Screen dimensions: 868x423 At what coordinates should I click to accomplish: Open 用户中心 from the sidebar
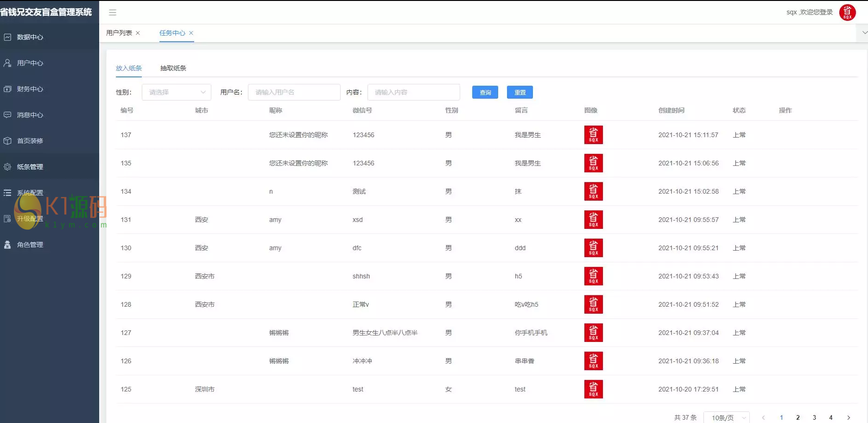(30, 63)
